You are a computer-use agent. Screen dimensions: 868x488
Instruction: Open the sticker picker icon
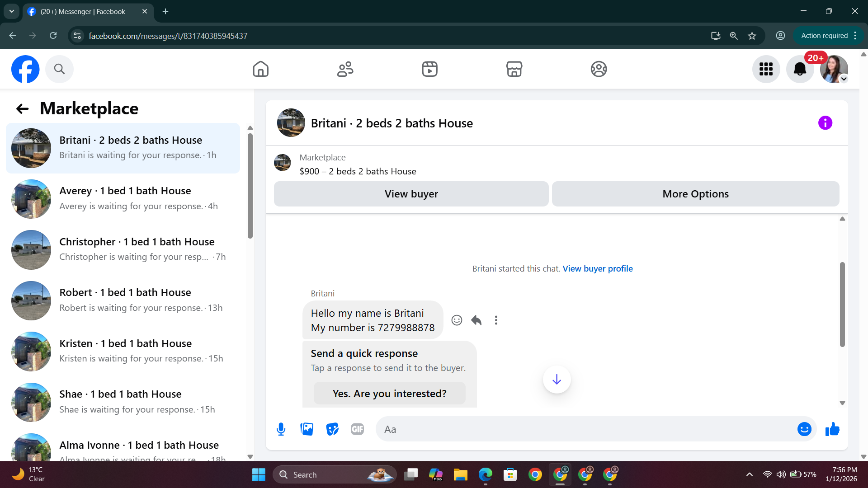(x=332, y=429)
